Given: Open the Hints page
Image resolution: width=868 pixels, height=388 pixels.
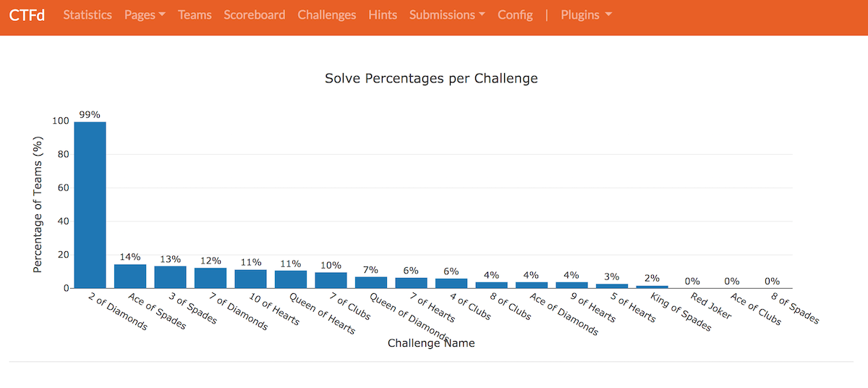Looking at the screenshot, I should [383, 14].
